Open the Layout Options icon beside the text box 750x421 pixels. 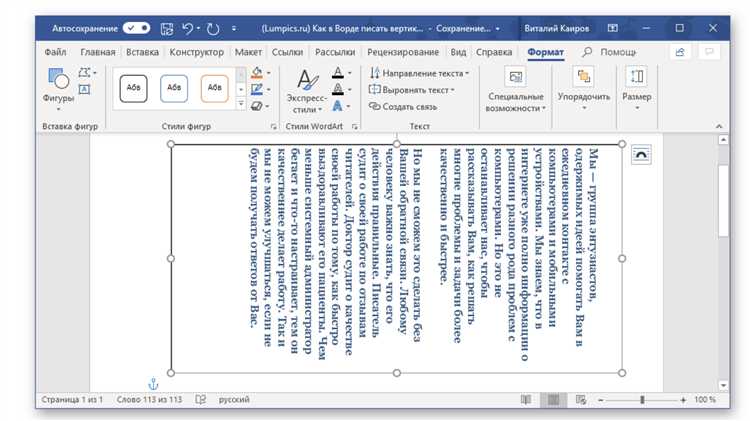click(640, 152)
